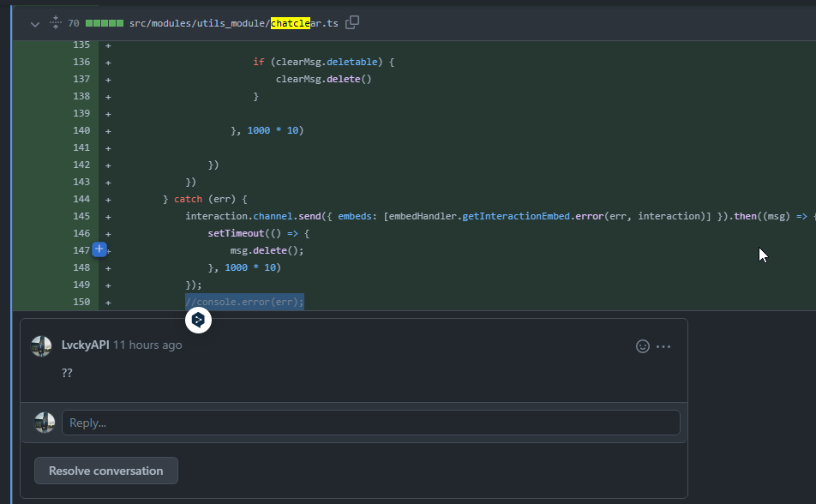Open the LvckyAPI username profile link
This screenshot has width=816, height=504.
(x=85, y=345)
